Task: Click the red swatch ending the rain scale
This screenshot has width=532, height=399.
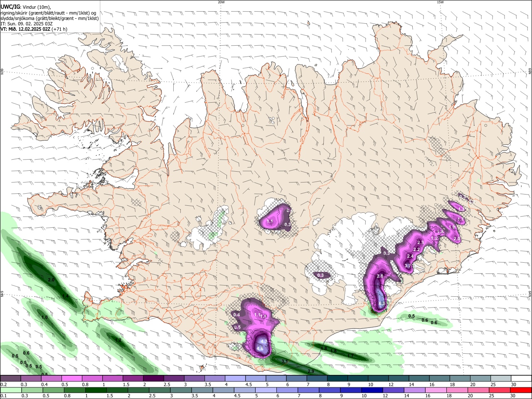Action: (x=521, y=390)
